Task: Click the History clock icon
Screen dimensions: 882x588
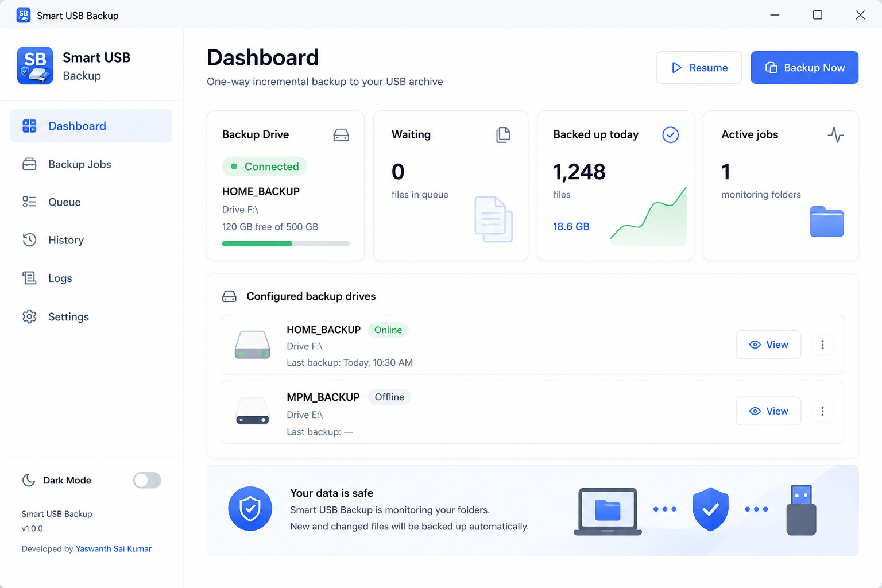Action: (29, 240)
